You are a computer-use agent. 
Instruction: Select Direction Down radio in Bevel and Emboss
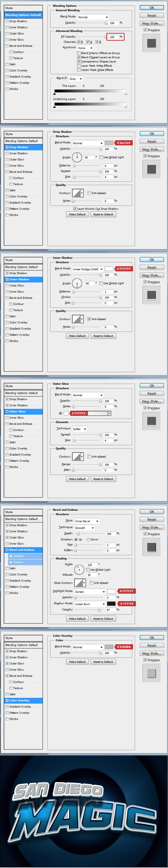(x=88, y=540)
